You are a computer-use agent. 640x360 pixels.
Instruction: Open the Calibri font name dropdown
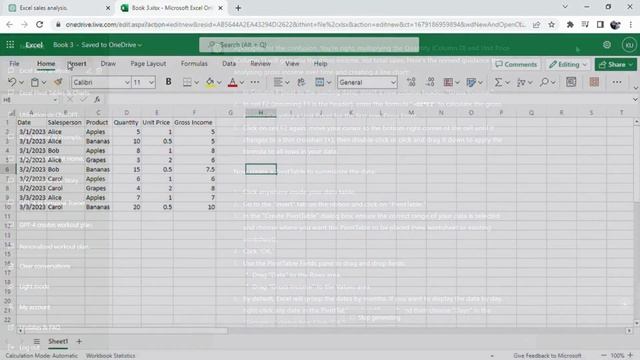click(127, 82)
